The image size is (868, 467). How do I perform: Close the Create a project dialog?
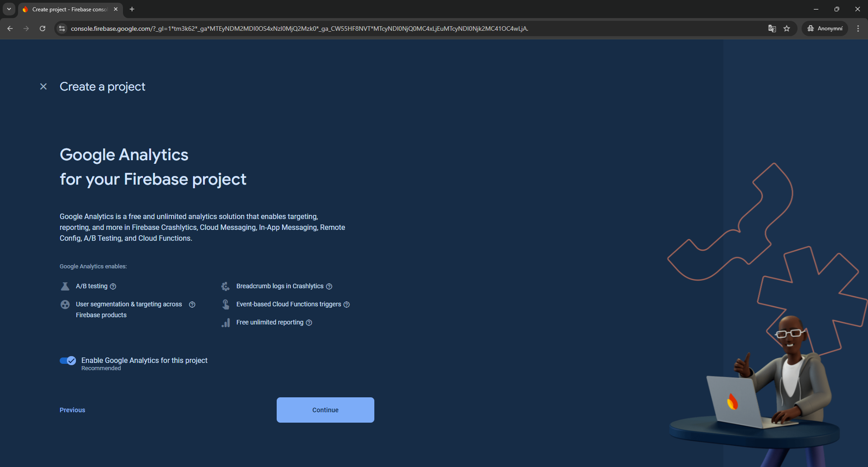(43, 86)
